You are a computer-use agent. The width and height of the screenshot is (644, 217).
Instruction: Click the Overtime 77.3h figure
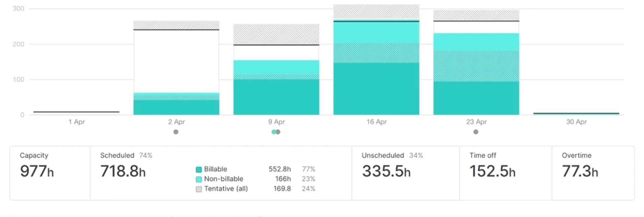pos(580,171)
